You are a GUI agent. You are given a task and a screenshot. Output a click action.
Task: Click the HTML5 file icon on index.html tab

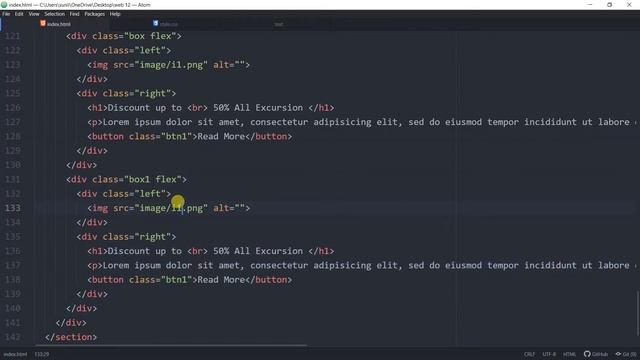[x=43, y=24]
